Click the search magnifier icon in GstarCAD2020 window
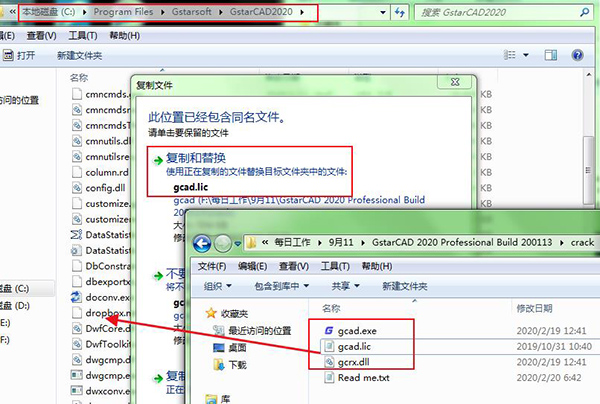The image size is (600, 404). pos(584,13)
